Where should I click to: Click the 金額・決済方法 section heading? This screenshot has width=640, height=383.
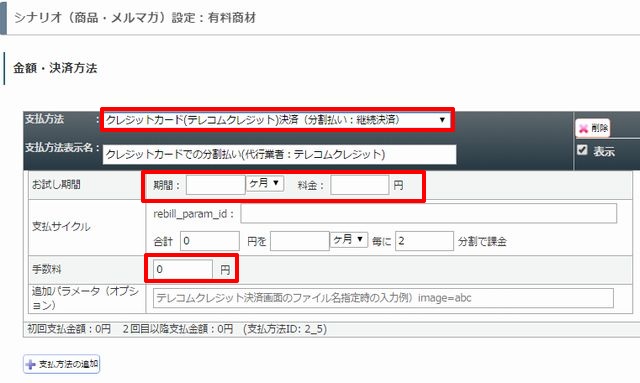point(55,68)
